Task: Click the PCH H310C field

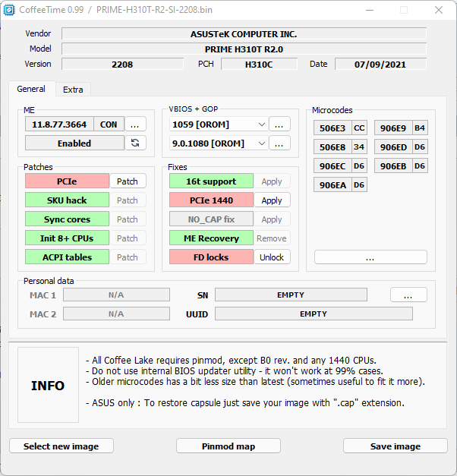Action: [x=259, y=64]
